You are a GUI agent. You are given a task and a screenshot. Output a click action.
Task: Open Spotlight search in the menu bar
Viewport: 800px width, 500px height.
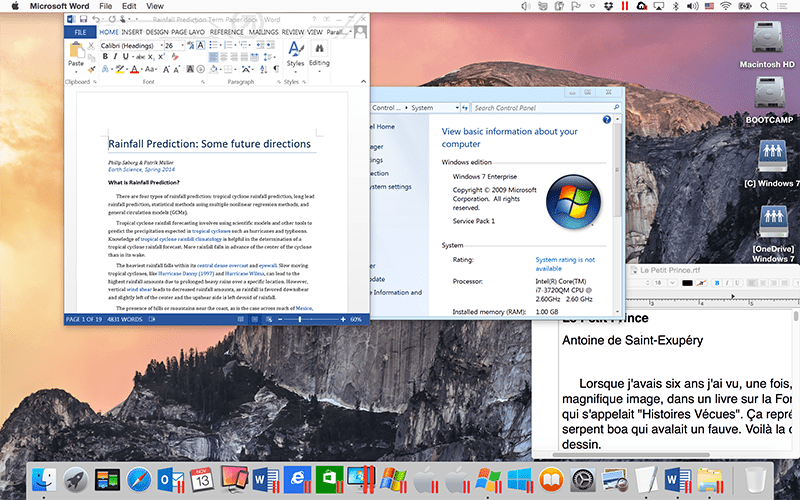(x=764, y=6)
